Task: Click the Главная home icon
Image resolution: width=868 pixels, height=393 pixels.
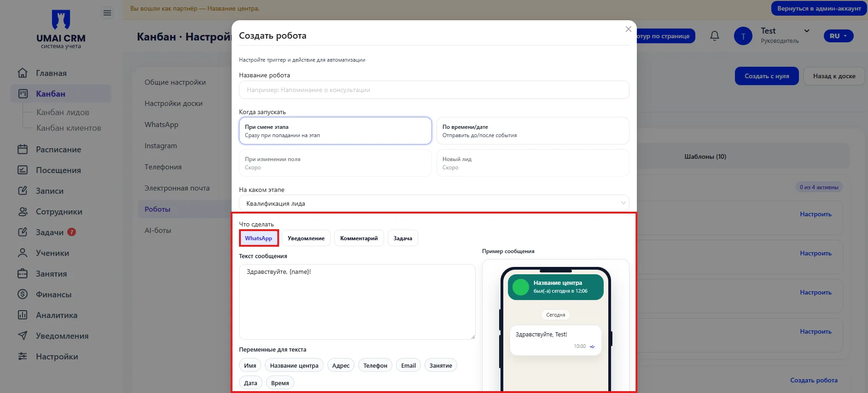Action: point(23,73)
